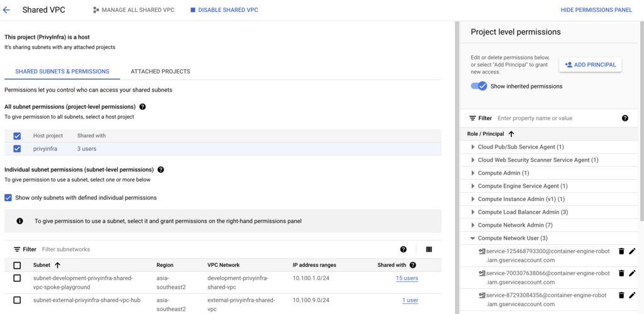This screenshot has width=644, height=314.
Task: Expand Compute Network Admin role
Action: point(473,225)
